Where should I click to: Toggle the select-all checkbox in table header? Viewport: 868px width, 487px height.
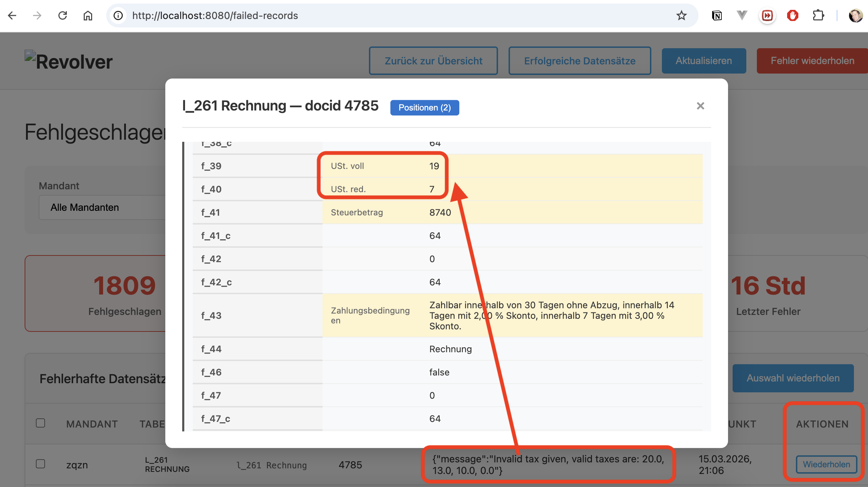pyautogui.click(x=40, y=423)
